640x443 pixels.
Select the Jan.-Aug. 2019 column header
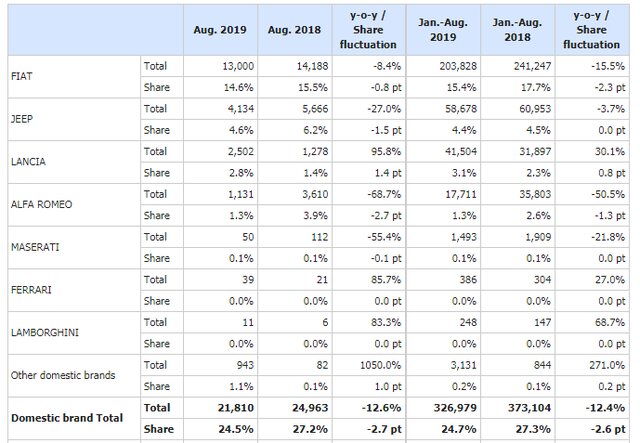pyautogui.click(x=443, y=30)
